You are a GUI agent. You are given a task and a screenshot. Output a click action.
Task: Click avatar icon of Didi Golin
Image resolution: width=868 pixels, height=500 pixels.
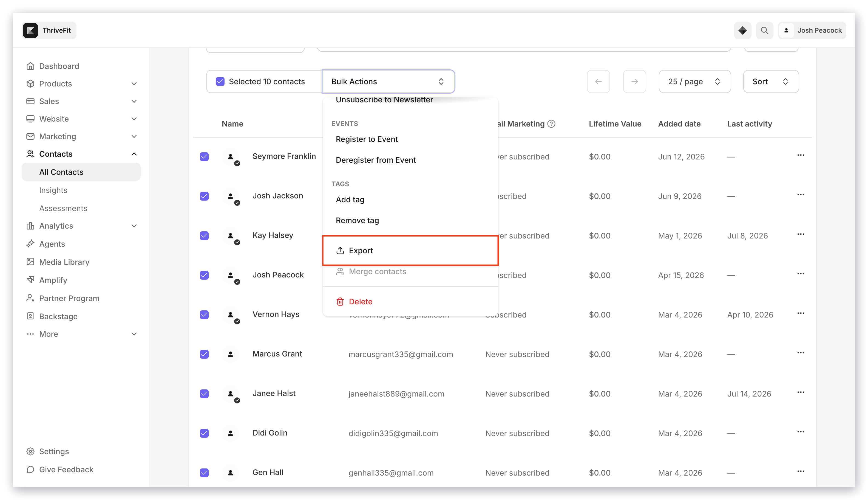231,433
